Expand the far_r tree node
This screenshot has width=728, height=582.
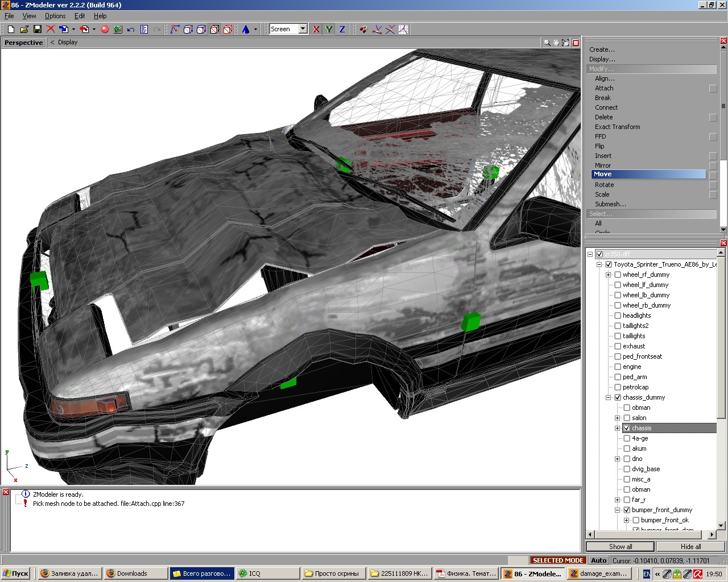(617, 500)
